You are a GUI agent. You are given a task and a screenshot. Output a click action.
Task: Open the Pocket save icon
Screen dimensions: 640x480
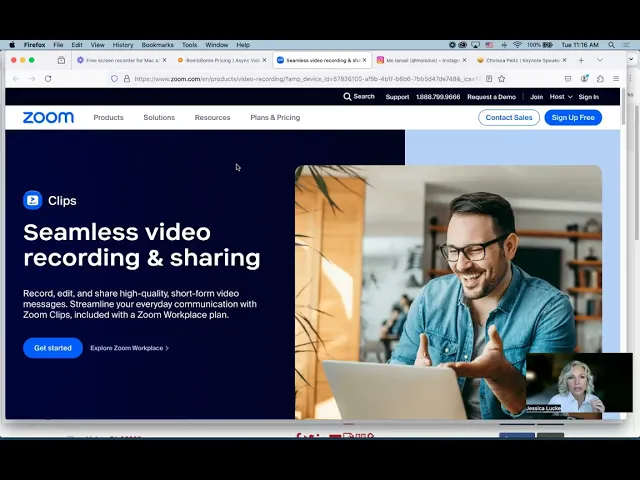[x=568, y=79]
